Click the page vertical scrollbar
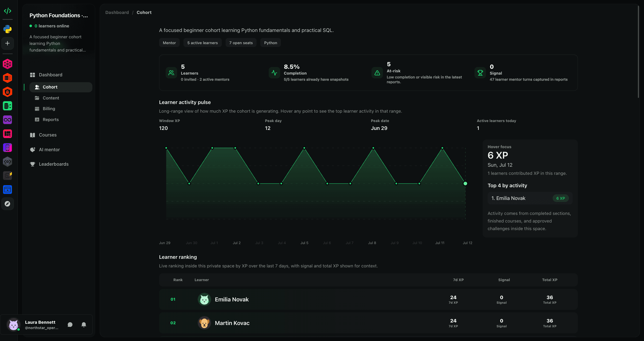Screen dimensions: 644x341 pos(639,52)
